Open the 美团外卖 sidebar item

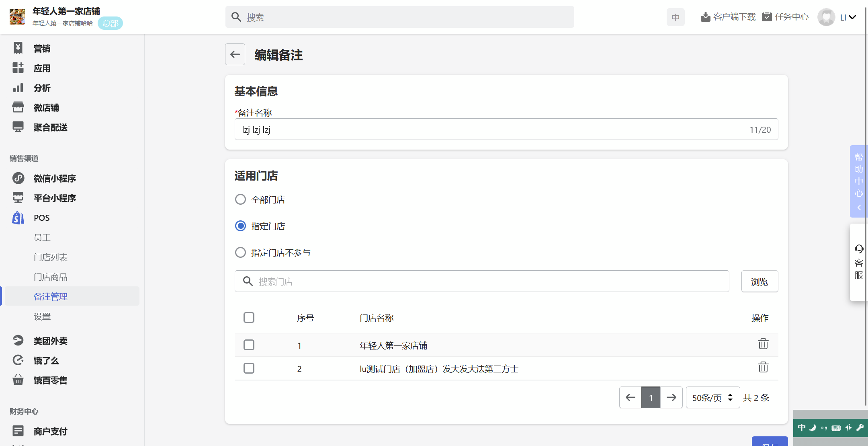pyautogui.click(x=50, y=341)
